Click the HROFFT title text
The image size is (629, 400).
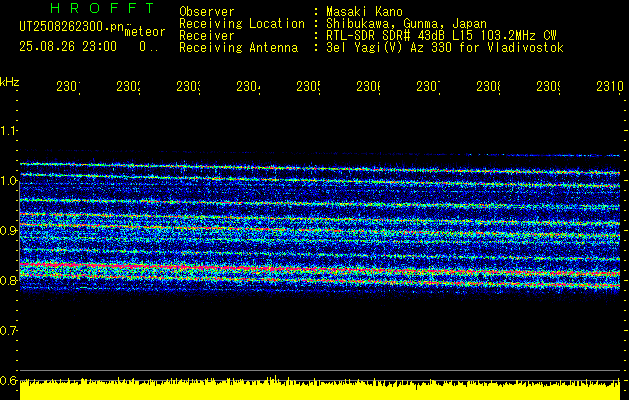103,8
